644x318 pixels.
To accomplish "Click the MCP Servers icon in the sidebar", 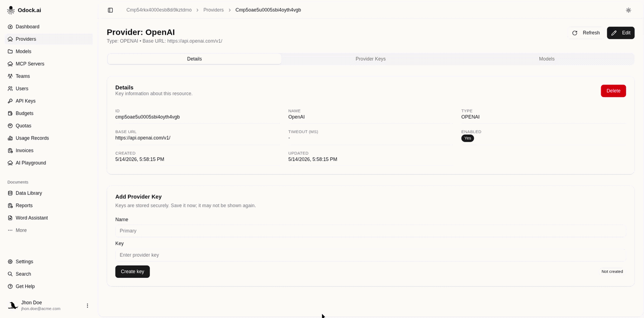I will tap(11, 64).
